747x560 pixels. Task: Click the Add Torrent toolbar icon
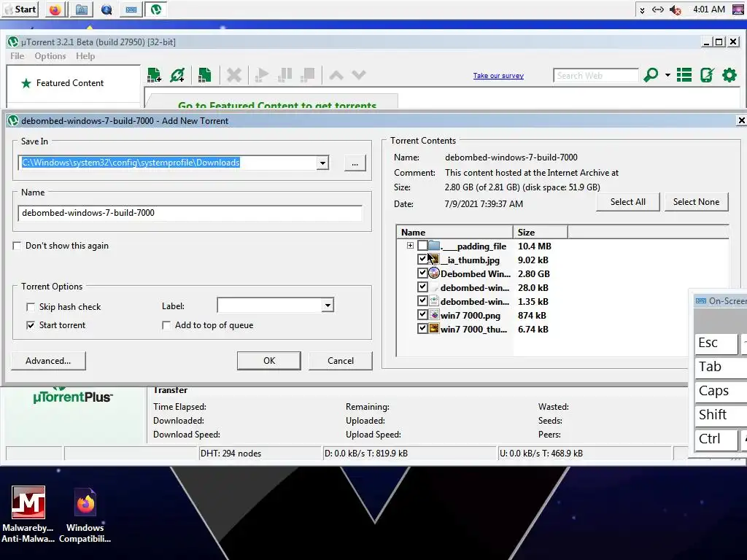click(x=155, y=75)
